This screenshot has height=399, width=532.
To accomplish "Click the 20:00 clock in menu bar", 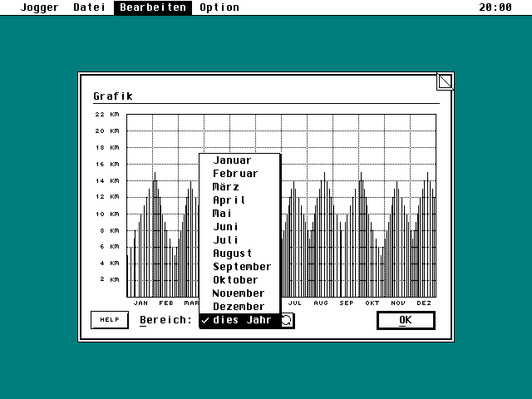I will tap(495, 7).
